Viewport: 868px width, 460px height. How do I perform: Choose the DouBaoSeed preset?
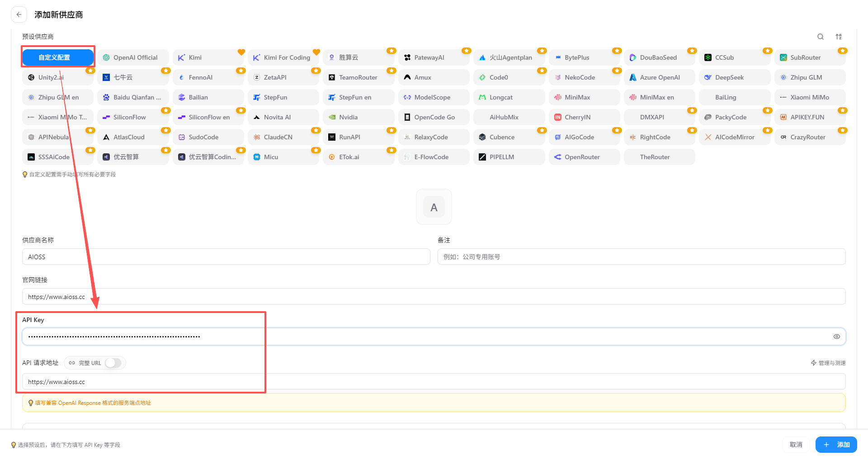pos(660,57)
